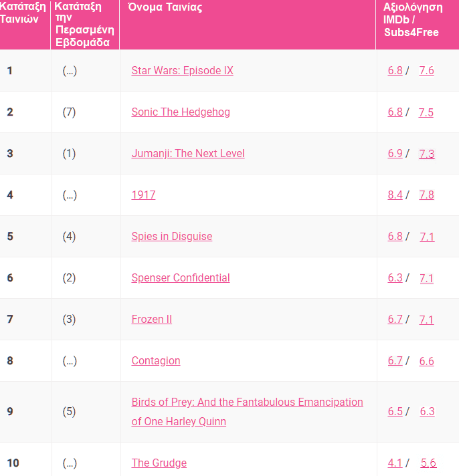Click Jumanji: The Next Level title
The image size is (459, 476).
pyautogui.click(x=188, y=154)
